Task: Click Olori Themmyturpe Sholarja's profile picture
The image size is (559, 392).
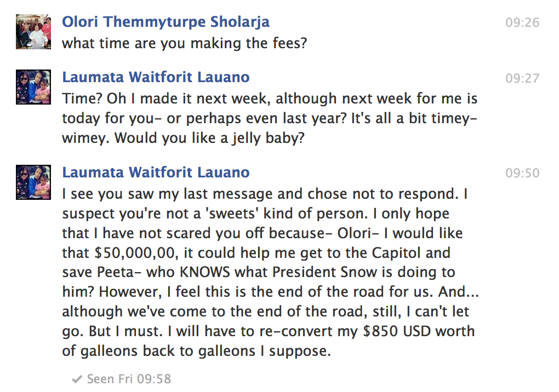Action: (x=33, y=32)
